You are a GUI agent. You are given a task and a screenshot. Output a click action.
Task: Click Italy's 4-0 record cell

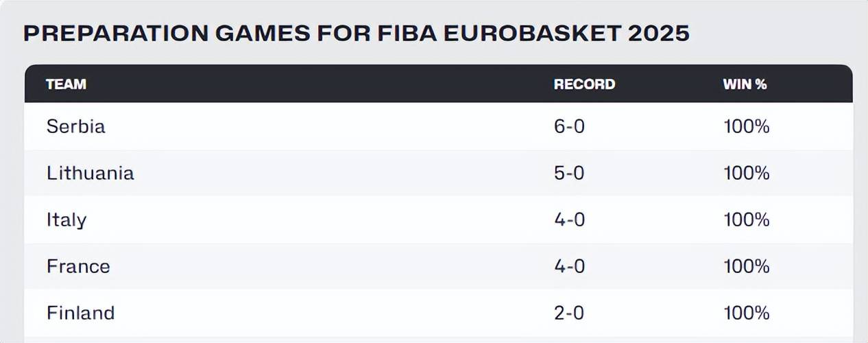pos(569,220)
